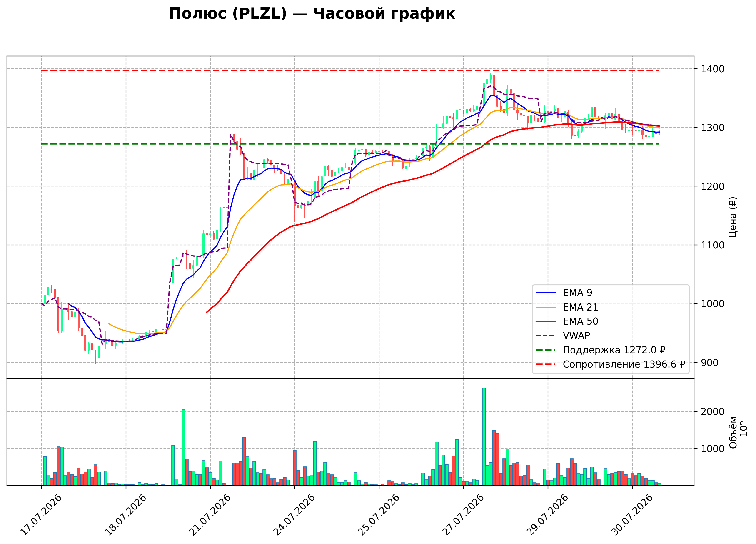This screenshot has width=756, height=544.
Task: Click the 30.07.2026 date axis label
Action: click(x=632, y=515)
